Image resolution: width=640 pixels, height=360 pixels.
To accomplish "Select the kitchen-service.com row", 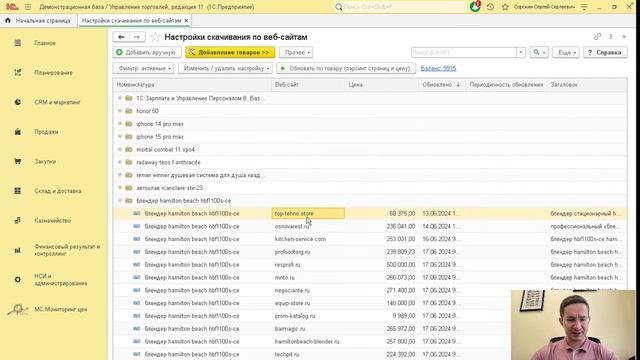I will (x=370, y=239).
